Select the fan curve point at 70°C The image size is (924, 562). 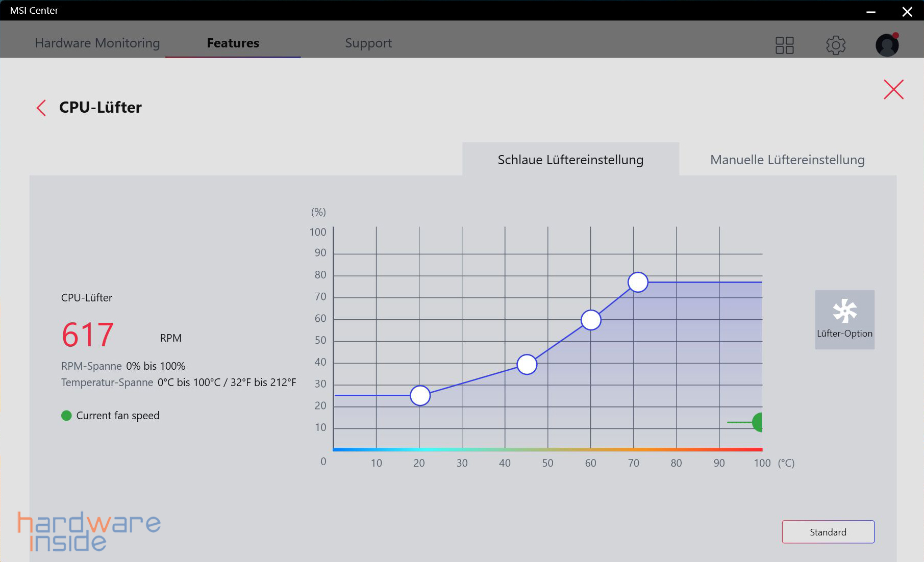click(638, 282)
